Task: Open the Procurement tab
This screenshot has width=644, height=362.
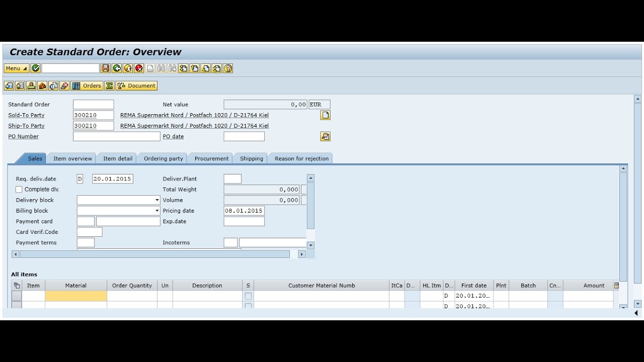Action: (x=211, y=158)
